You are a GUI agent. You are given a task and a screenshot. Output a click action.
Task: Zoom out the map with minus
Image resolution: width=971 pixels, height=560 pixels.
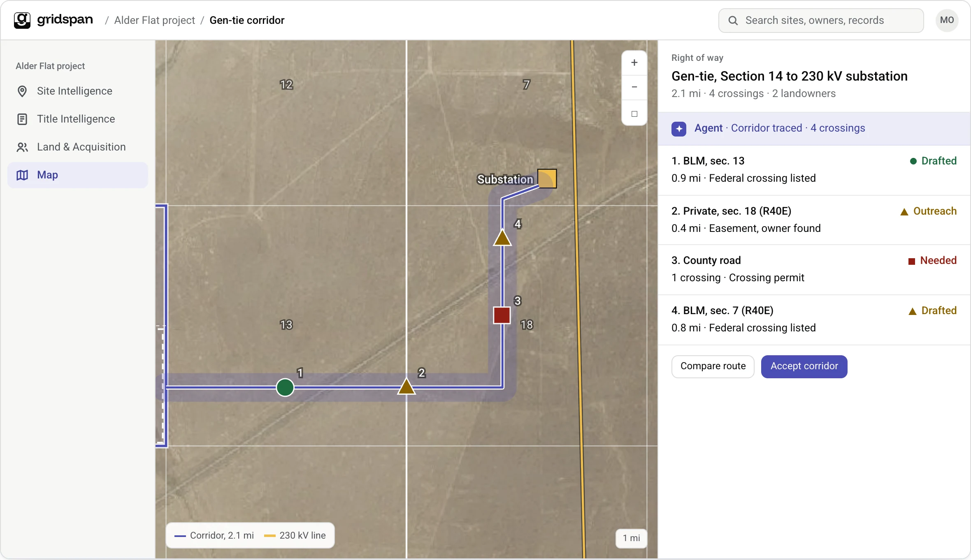pos(634,87)
